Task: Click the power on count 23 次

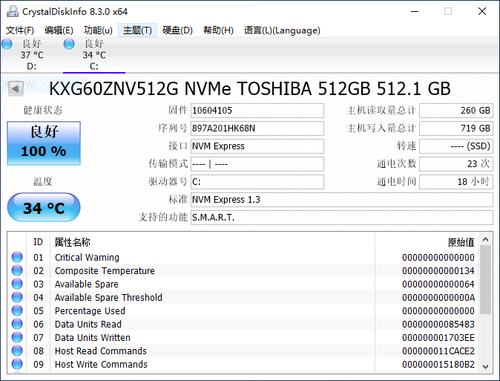Action: click(x=456, y=164)
